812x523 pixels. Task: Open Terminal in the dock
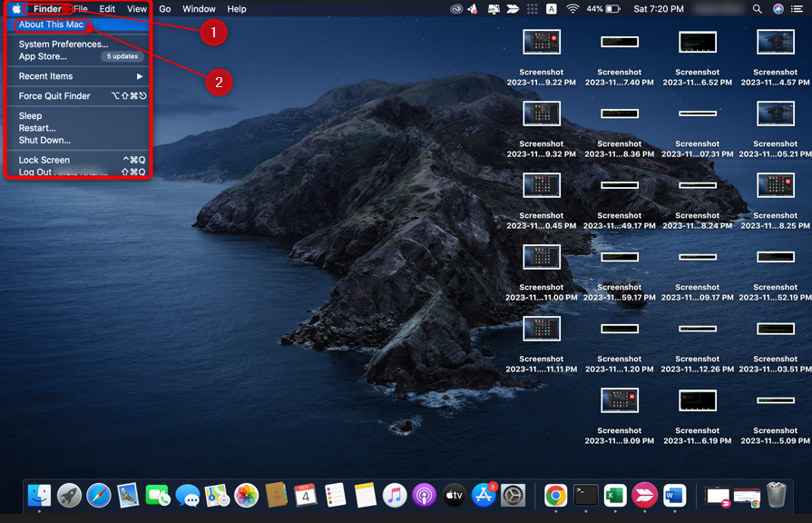coord(585,495)
